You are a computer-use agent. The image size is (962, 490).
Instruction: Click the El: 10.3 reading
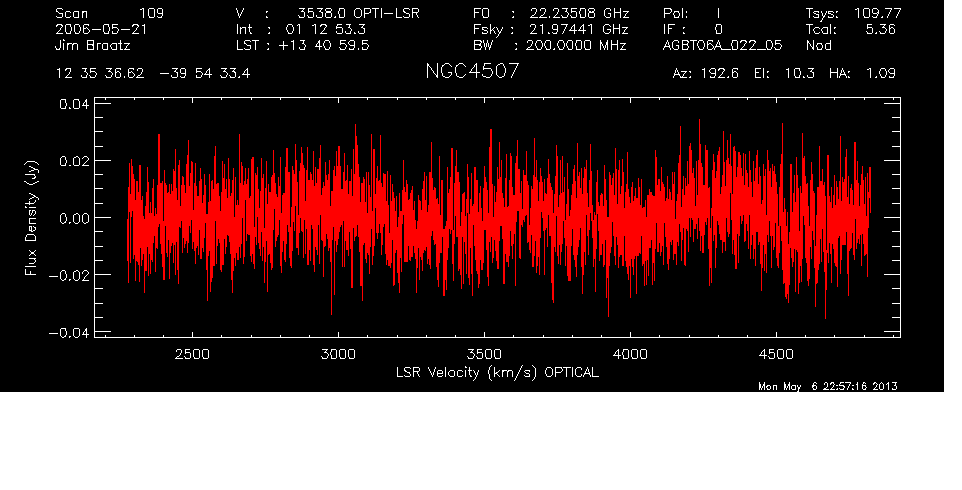(784, 74)
